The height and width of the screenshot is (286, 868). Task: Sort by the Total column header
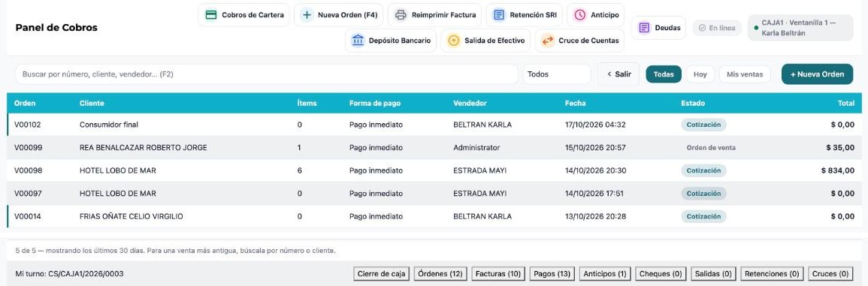846,104
